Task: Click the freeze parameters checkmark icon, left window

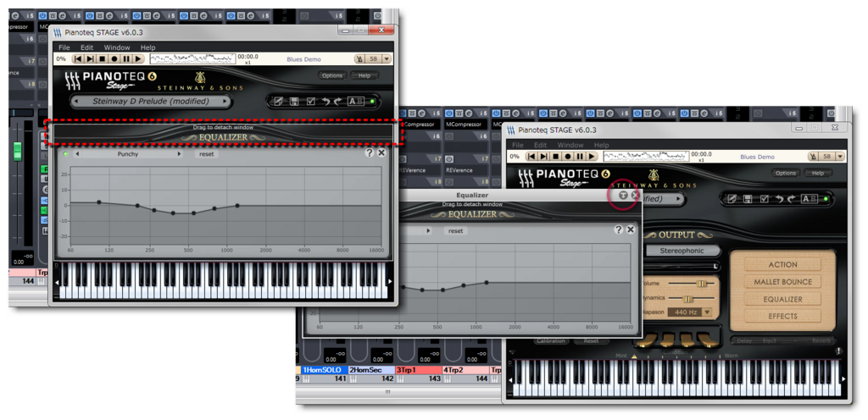Action: click(310, 101)
